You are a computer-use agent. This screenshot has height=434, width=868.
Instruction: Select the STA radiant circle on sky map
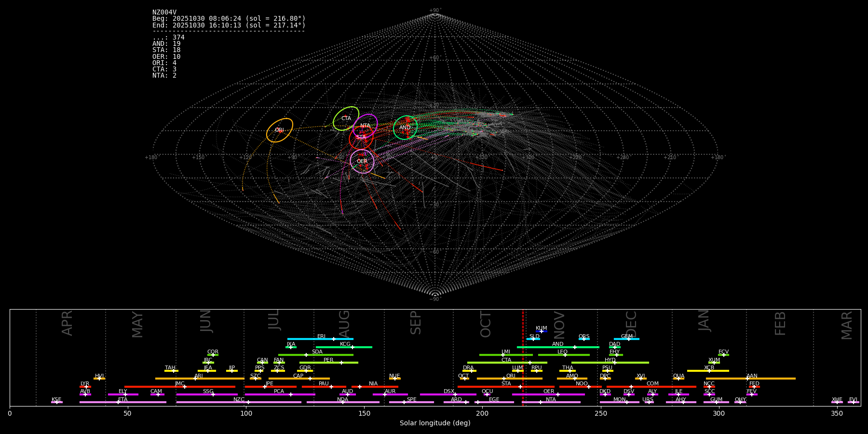(x=361, y=137)
